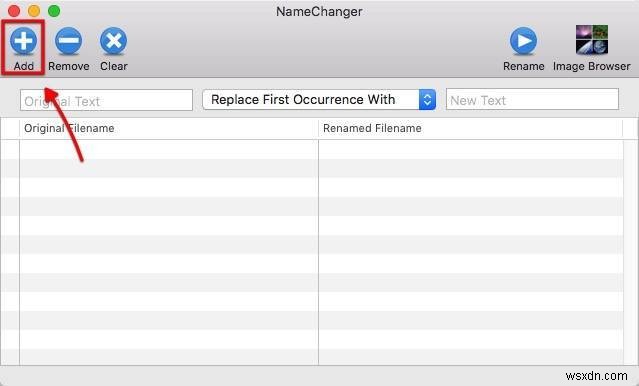Sort by Renamed Filename column header
The width and height of the screenshot is (639, 386).
point(471,128)
